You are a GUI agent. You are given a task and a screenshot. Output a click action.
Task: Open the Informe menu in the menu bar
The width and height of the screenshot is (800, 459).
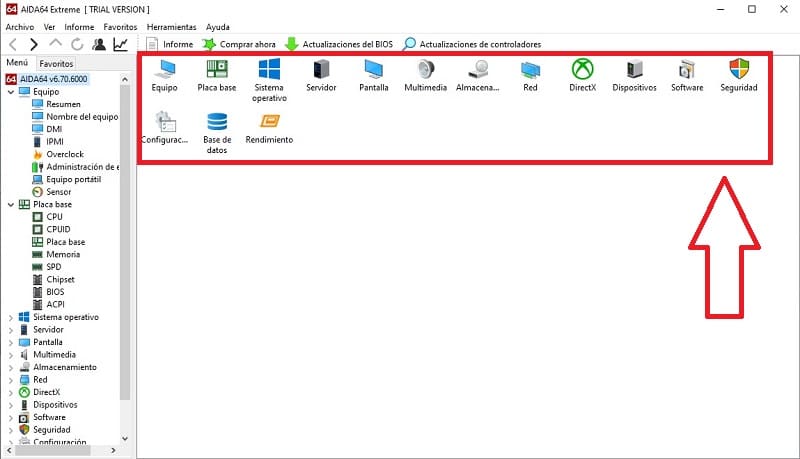tap(79, 27)
